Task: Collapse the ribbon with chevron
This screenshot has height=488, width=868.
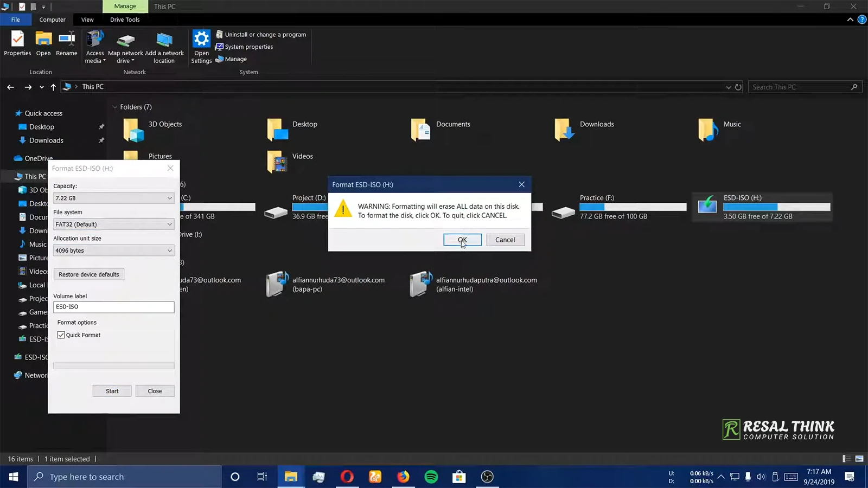Action: (x=850, y=20)
